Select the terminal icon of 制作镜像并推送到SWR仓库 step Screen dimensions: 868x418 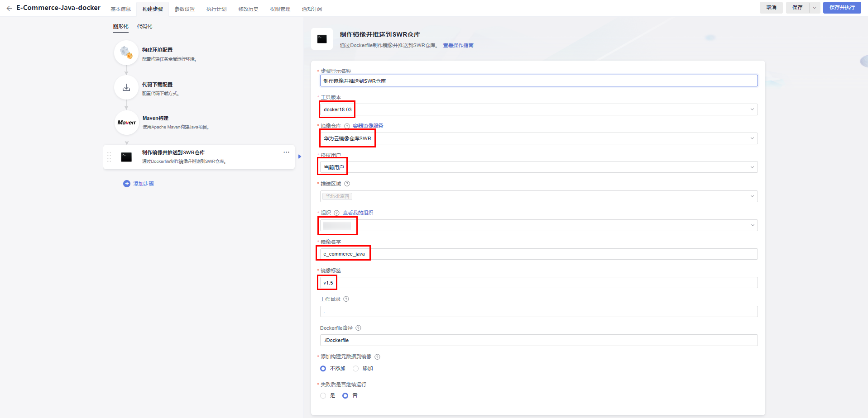click(x=126, y=157)
